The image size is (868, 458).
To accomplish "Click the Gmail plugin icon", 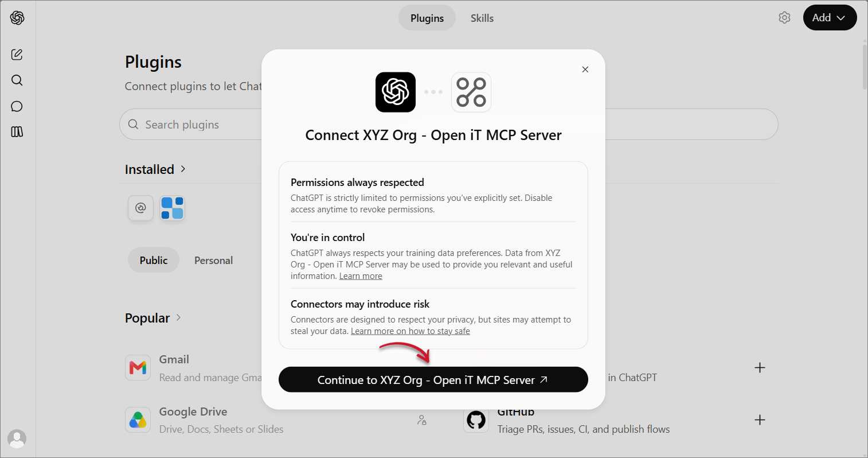I will 138,367.
